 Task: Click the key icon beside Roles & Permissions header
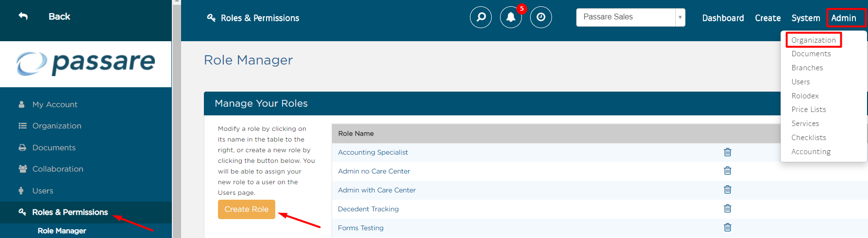[211, 18]
